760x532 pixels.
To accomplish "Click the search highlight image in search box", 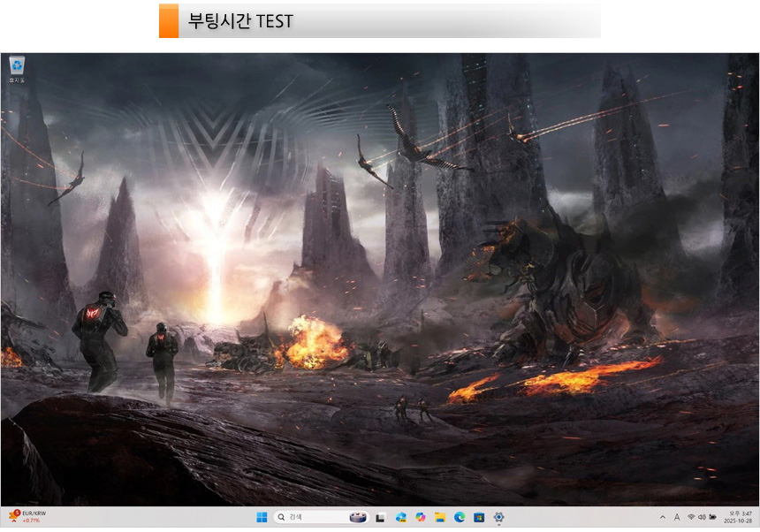I will (x=358, y=517).
